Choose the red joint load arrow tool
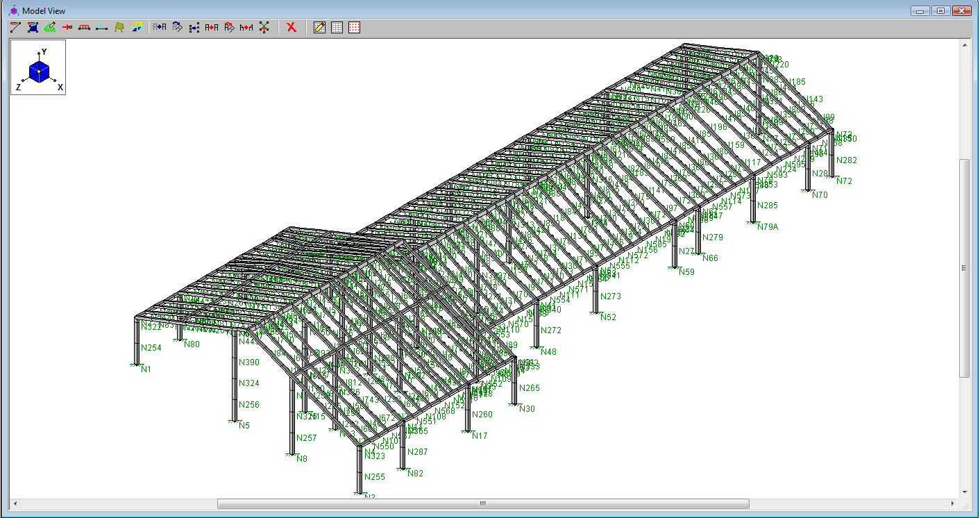This screenshot has height=518, width=980. click(67, 28)
